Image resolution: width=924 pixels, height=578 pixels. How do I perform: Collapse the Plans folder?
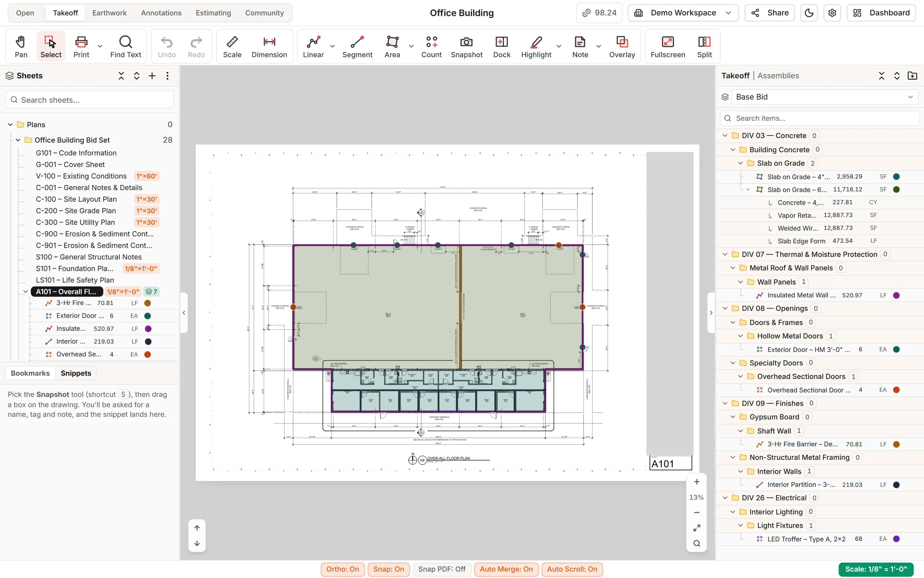(11, 125)
